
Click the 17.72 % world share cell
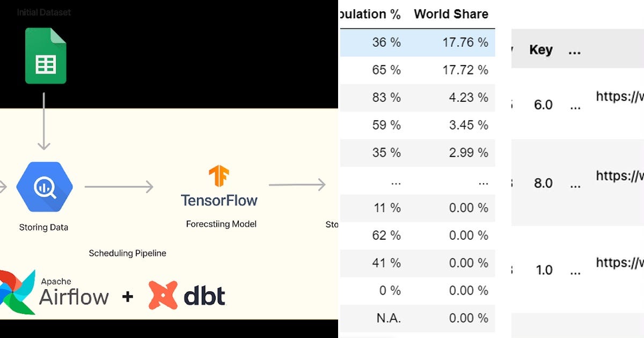coord(465,70)
